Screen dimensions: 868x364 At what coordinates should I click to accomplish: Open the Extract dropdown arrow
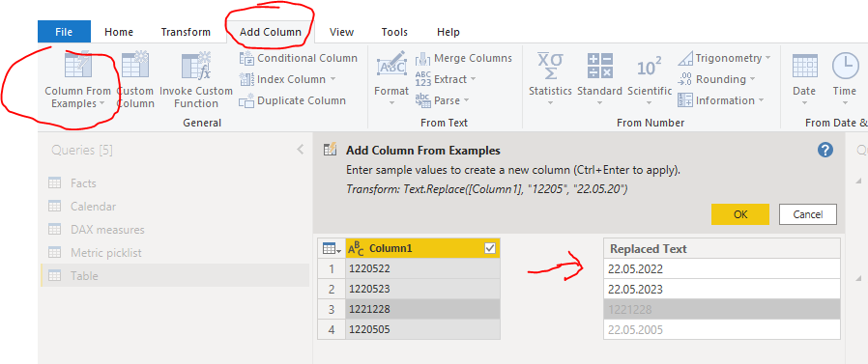(474, 80)
